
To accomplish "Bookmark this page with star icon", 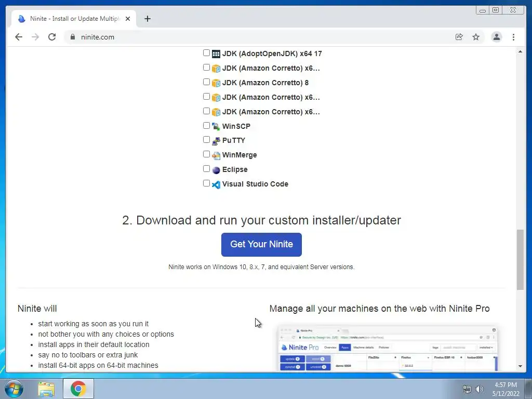I will click(476, 37).
